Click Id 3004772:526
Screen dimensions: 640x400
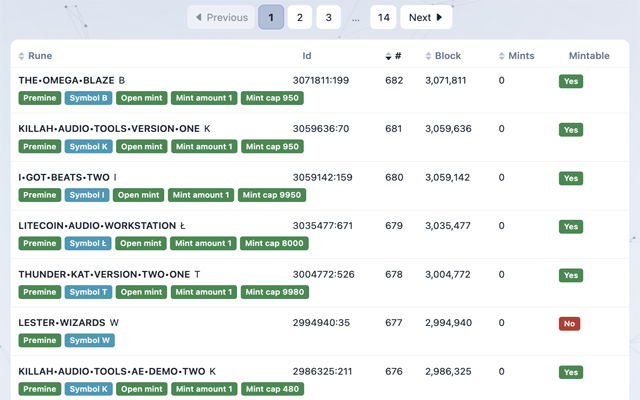[323, 274]
